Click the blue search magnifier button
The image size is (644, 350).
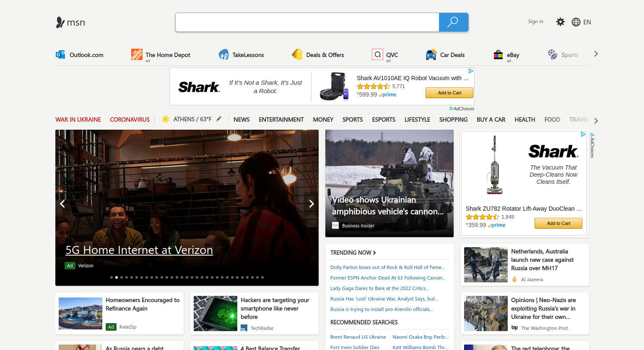click(x=453, y=22)
